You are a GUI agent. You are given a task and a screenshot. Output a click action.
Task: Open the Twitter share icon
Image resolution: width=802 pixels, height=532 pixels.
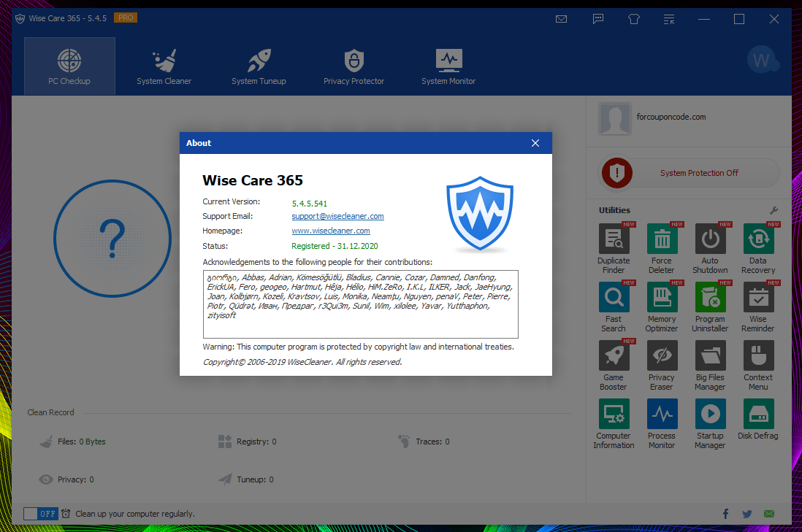746,514
